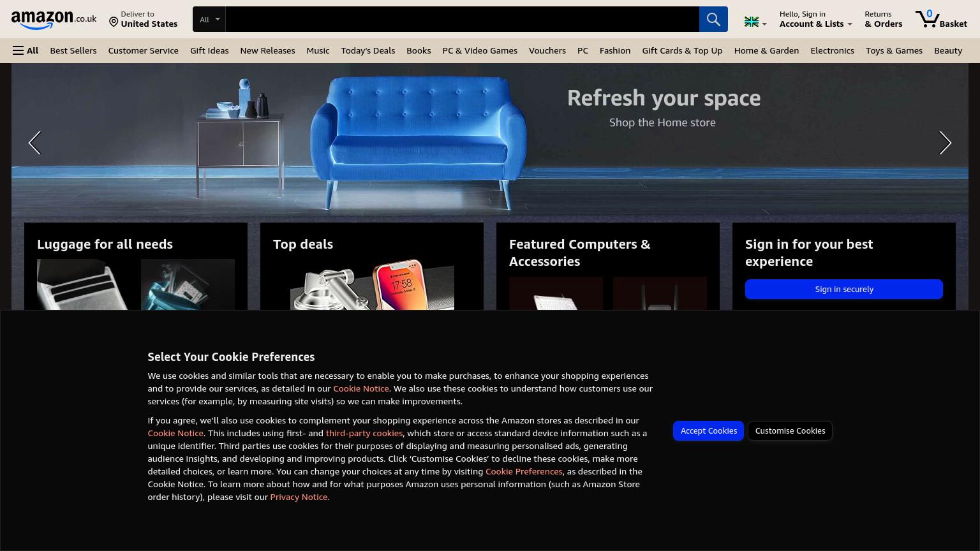
Task: Open Featured Computers & Accessories heading
Action: tap(580, 253)
